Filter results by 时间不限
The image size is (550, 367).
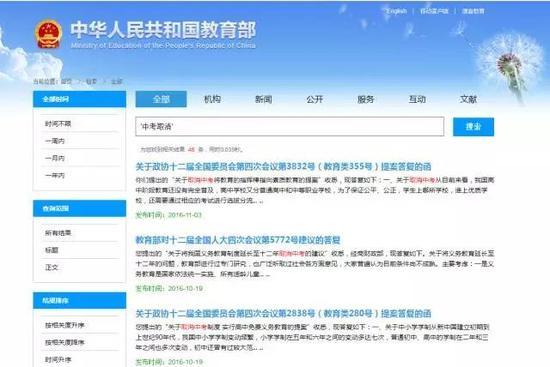pyautogui.click(x=58, y=124)
